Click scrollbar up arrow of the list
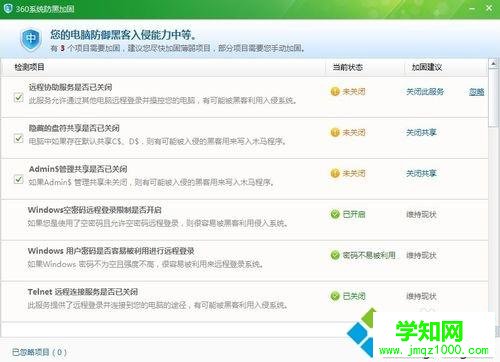Screen dimensions: 500x362 click(493, 63)
